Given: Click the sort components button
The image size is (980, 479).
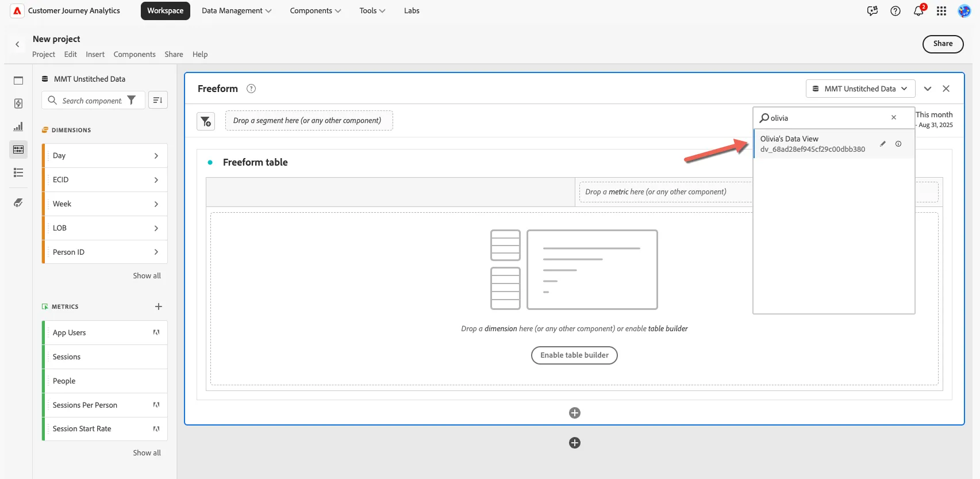Looking at the screenshot, I should pyautogui.click(x=158, y=100).
